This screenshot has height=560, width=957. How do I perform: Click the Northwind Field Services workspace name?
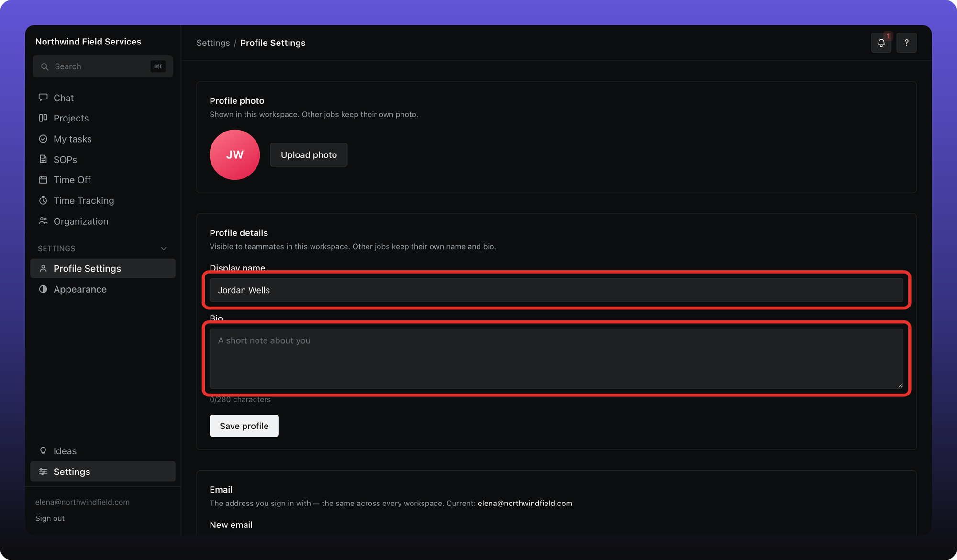[88, 42]
